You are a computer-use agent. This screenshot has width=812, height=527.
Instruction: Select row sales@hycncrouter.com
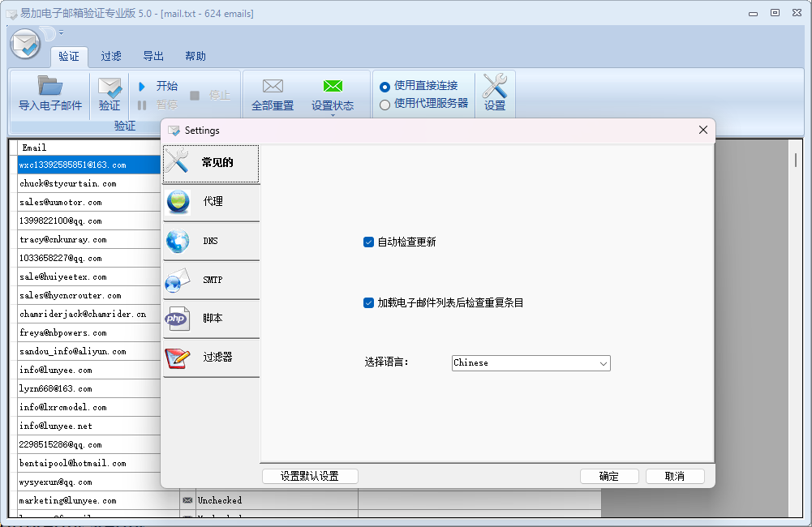89,296
